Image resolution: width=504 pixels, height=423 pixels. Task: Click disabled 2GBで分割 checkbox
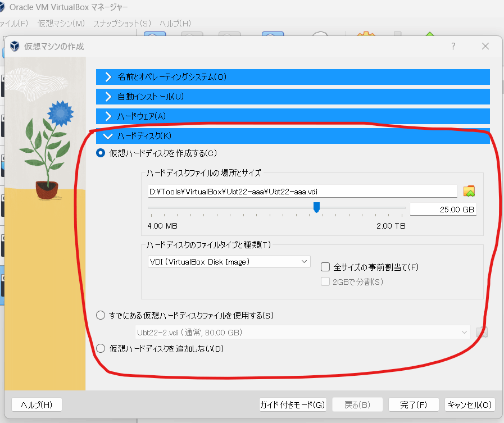click(x=325, y=281)
